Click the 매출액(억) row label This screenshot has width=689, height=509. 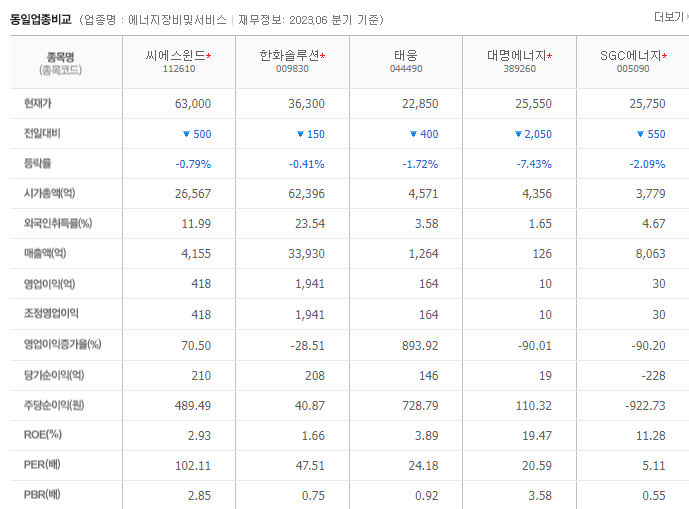pos(45,253)
